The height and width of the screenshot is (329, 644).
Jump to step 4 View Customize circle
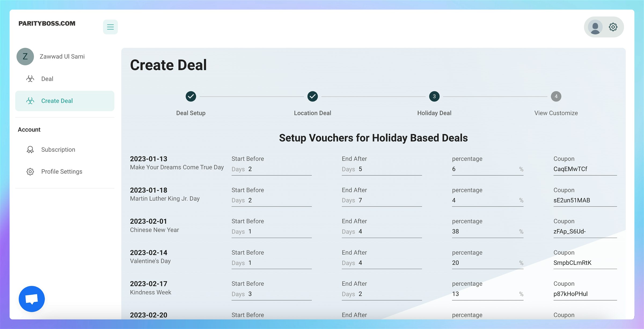tap(556, 96)
